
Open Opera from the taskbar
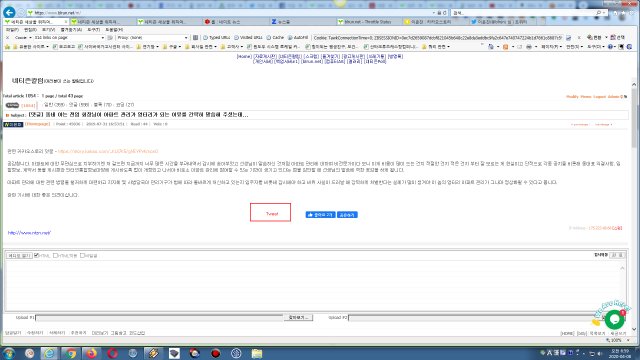coord(112,353)
